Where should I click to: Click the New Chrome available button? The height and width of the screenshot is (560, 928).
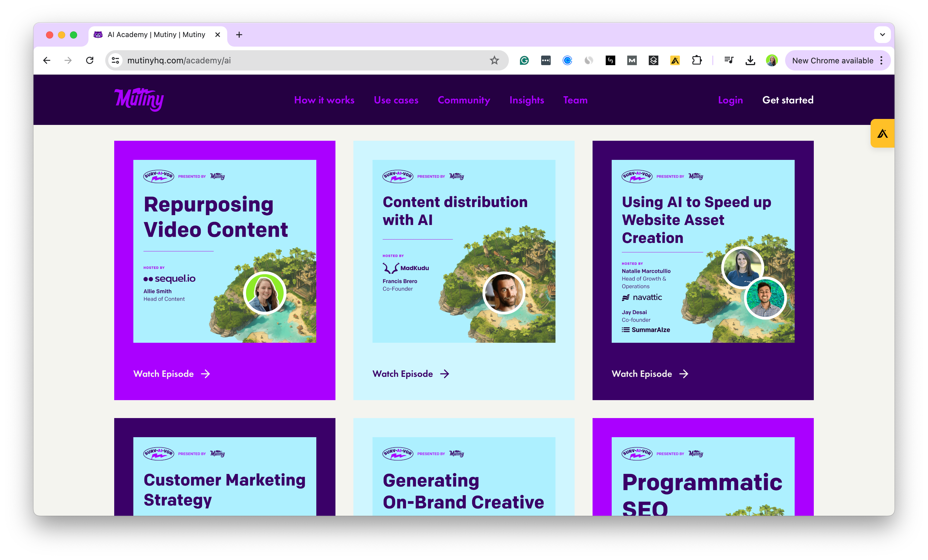point(838,60)
